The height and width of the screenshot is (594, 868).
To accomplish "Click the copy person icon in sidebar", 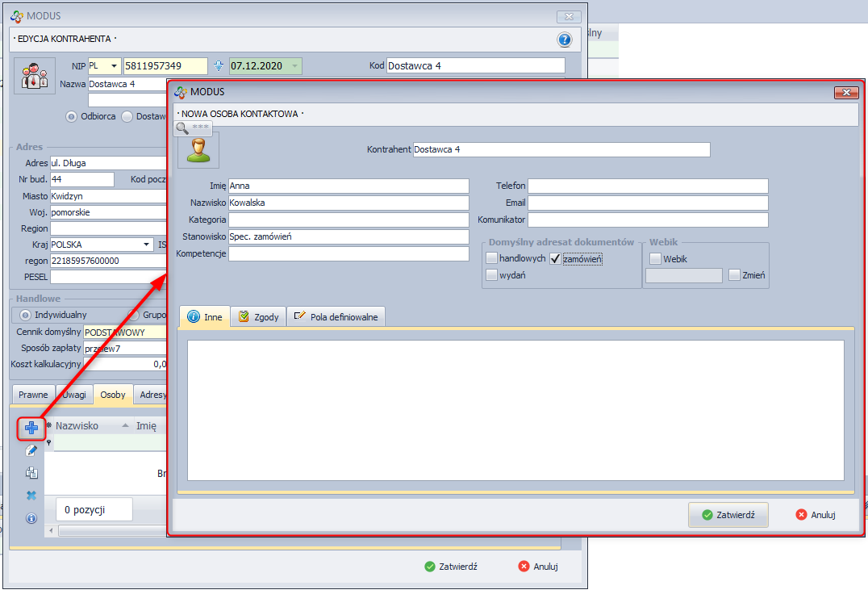I will (x=31, y=473).
